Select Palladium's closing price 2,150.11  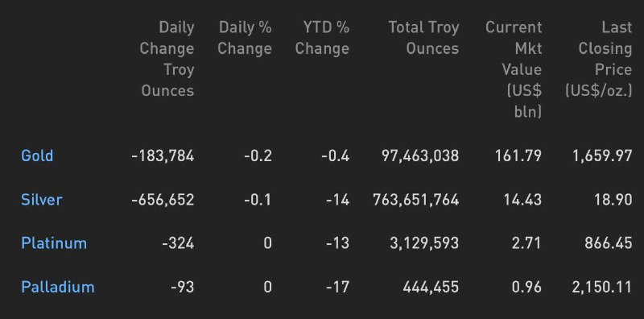click(601, 287)
